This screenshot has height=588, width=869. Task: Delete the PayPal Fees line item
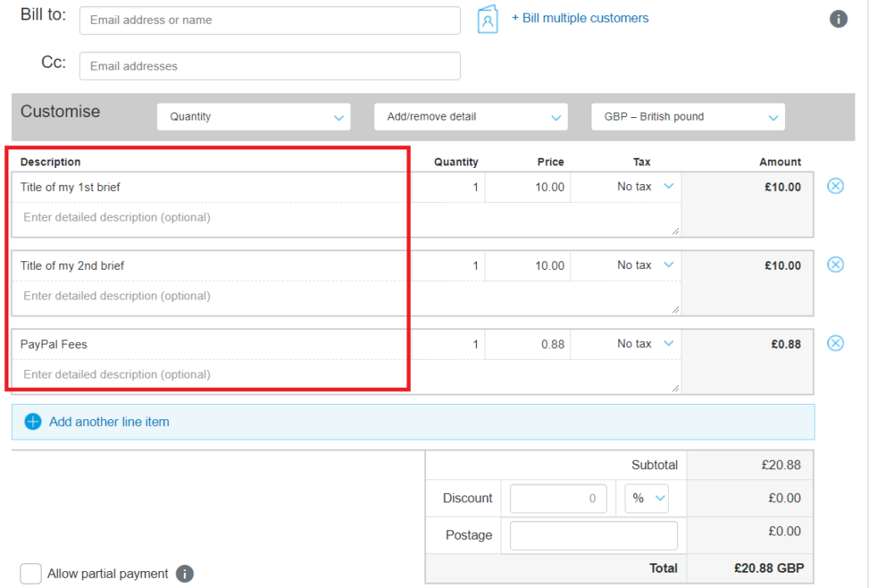pos(835,343)
